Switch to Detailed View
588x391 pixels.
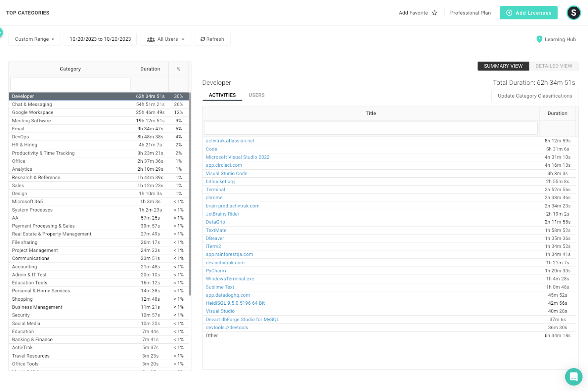(553, 66)
